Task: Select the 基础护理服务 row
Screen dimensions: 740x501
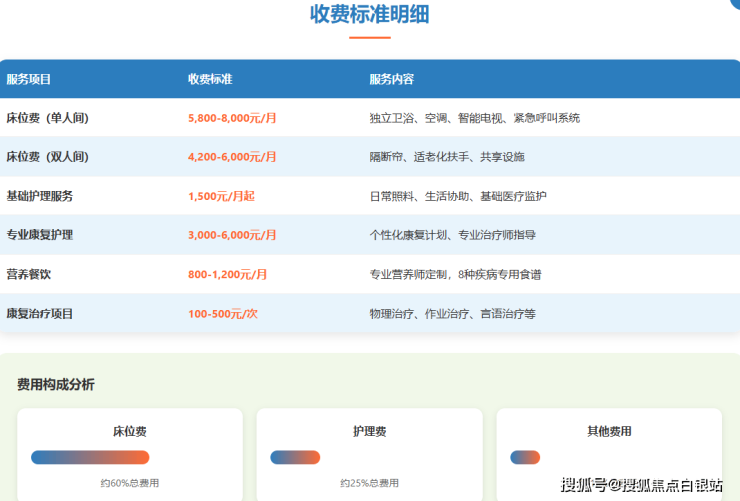Action: click(40, 196)
